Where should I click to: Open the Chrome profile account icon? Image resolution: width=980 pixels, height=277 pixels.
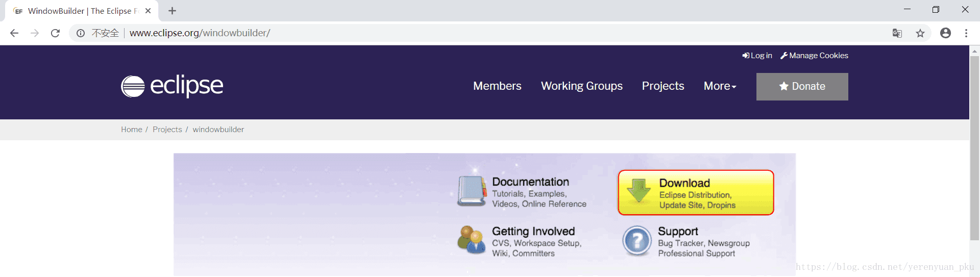click(x=946, y=33)
